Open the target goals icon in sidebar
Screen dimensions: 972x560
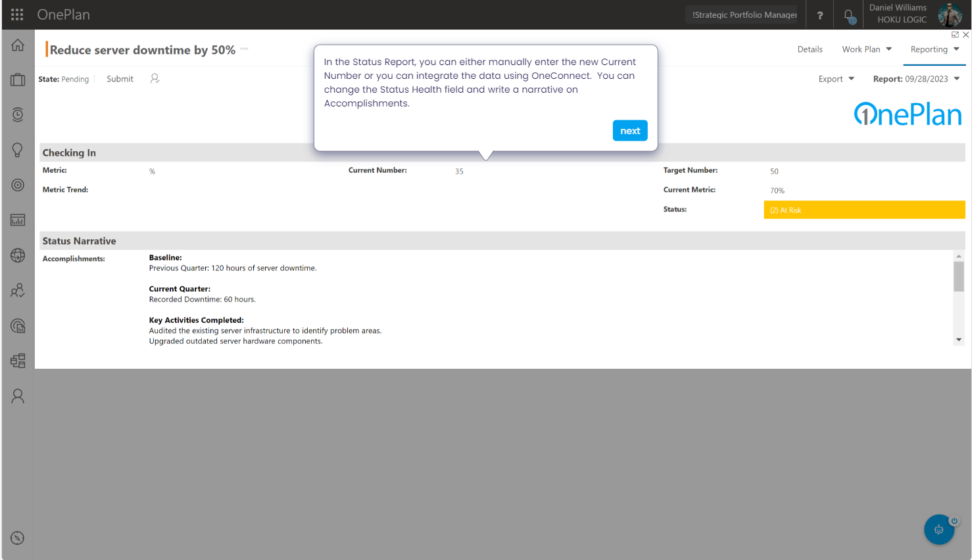[18, 185]
